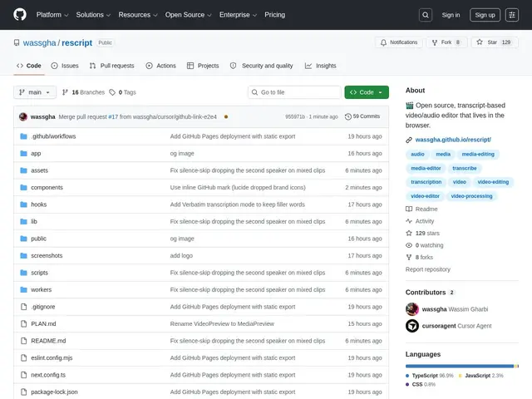The width and height of the screenshot is (532, 399).
Task: Click the wassgha avatar in commit row
Action: [23, 116]
